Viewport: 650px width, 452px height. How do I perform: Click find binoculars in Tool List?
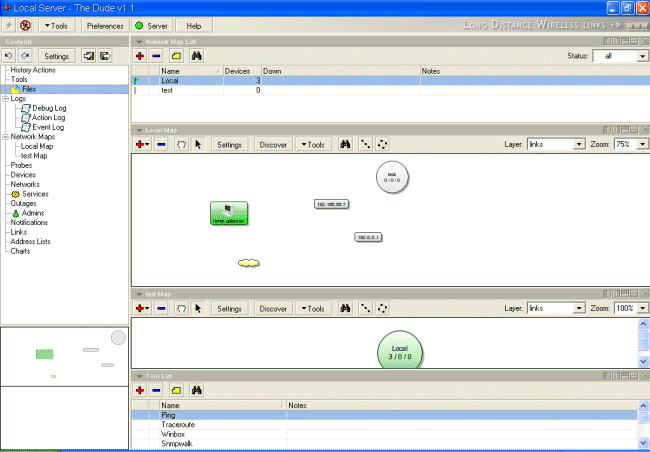(x=196, y=390)
